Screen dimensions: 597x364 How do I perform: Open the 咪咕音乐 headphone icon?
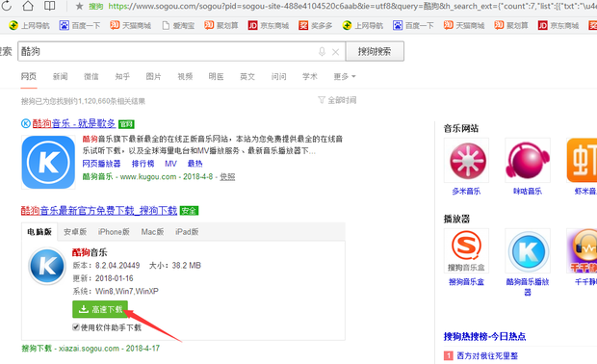pos(528,160)
